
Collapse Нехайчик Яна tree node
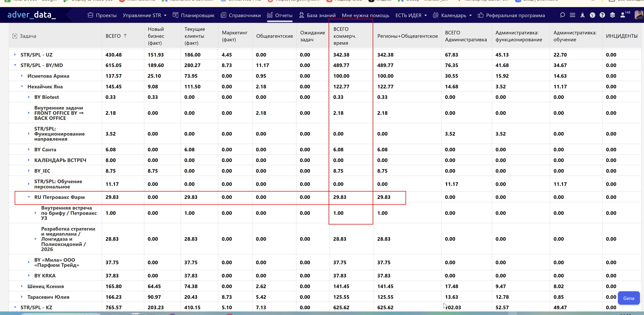point(22,86)
